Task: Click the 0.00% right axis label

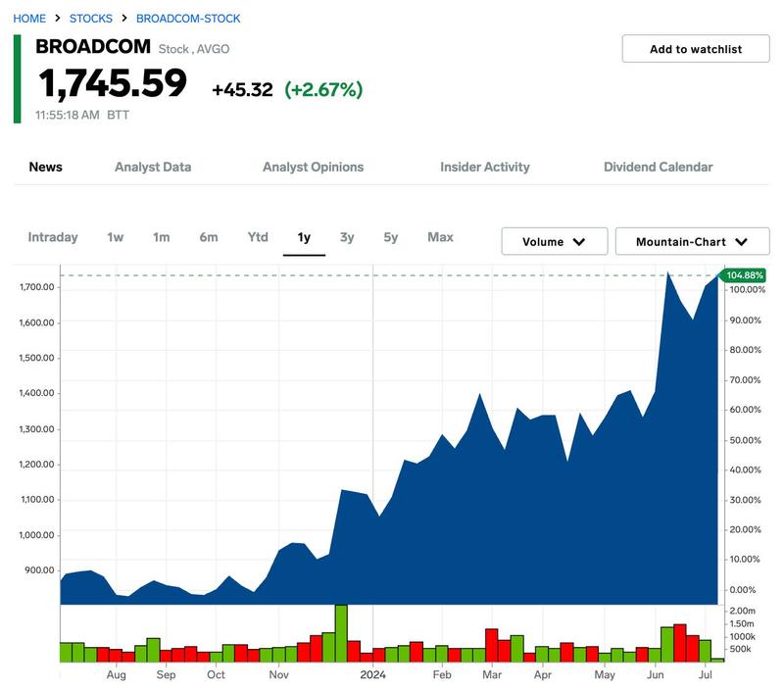Action: tap(743, 590)
